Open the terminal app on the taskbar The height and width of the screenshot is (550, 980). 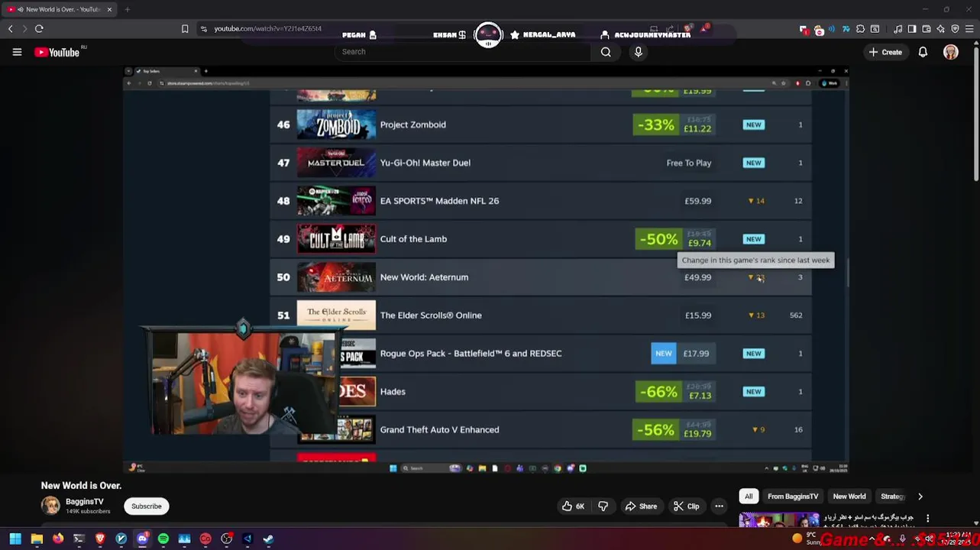click(x=79, y=539)
